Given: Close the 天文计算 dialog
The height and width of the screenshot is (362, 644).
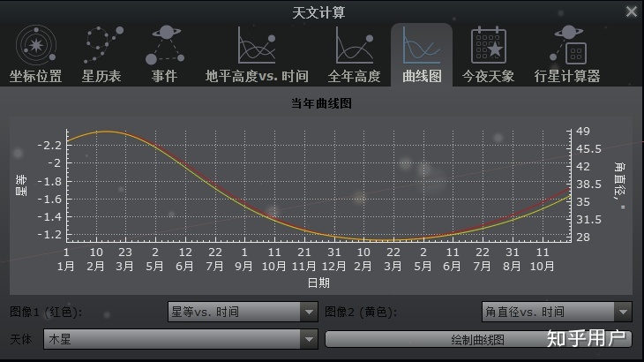Looking at the screenshot, I should click(631, 11).
